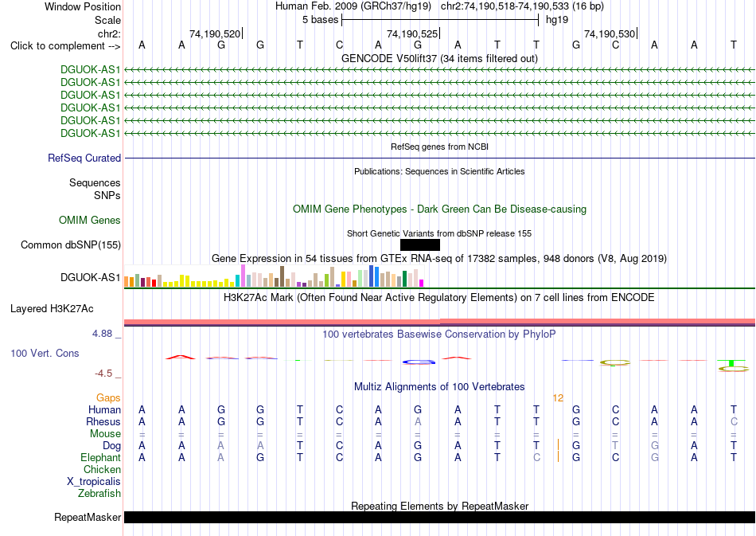
Task: Select the X_tropicalis alignment row label
Action: click(x=94, y=482)
